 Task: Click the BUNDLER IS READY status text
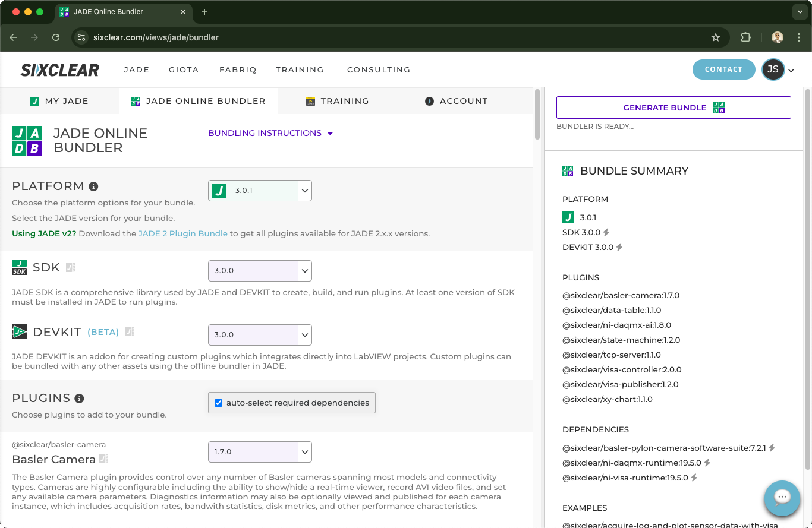[x=595, y=127]
